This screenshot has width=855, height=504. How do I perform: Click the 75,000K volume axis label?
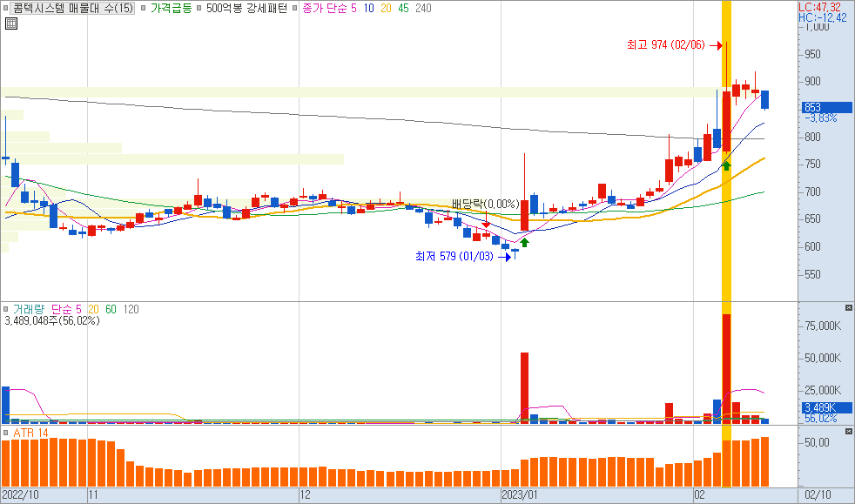823,326
